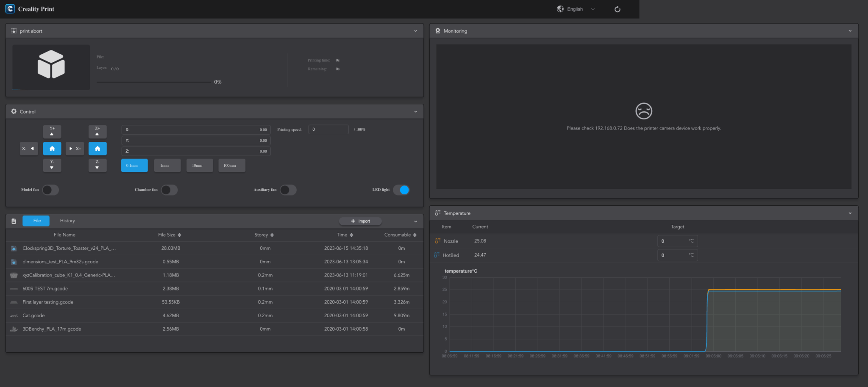Turn on the Chamber fan
Viewport: 868px width, 387px height.
point(169,190)
